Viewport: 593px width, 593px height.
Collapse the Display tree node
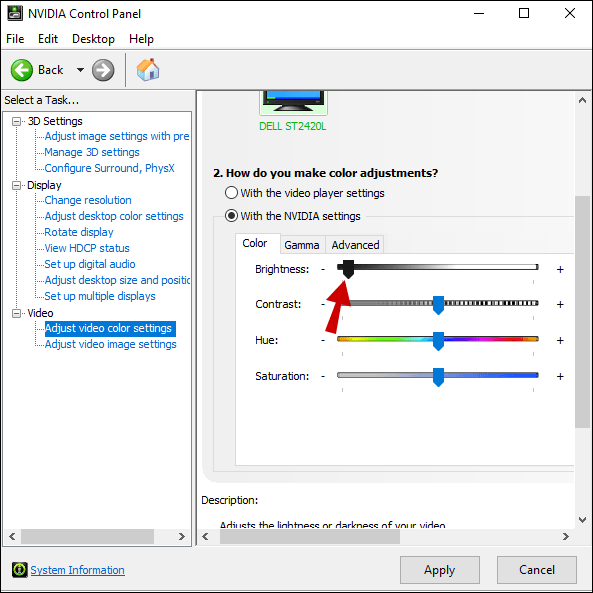click(x=16, y=185)
